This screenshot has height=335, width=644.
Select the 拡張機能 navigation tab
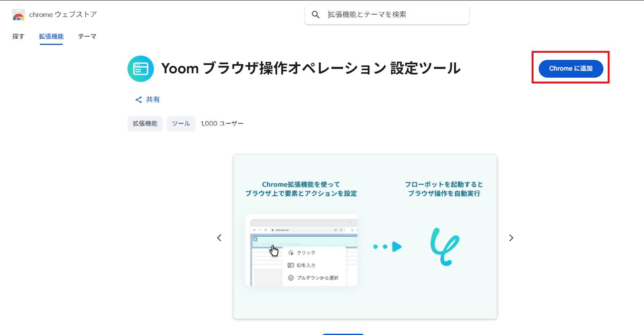click(x=51, y=36)
